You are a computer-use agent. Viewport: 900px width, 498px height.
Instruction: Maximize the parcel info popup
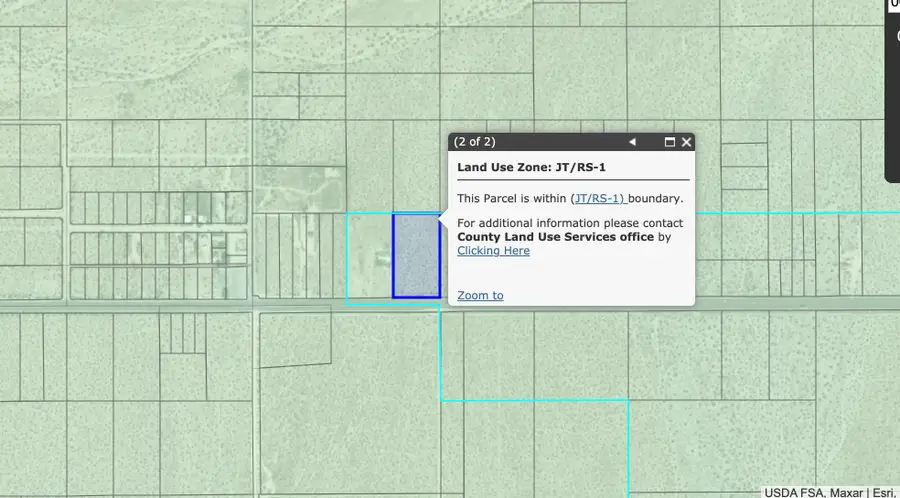(x=670, y=142)
